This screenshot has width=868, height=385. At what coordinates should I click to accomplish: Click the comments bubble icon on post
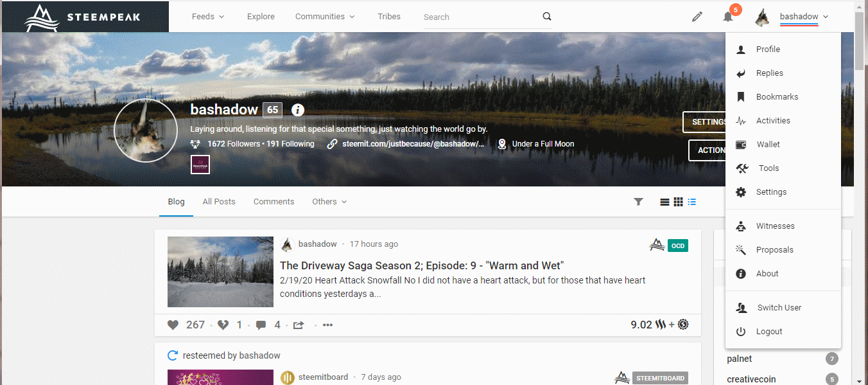(x=261, y=325)
